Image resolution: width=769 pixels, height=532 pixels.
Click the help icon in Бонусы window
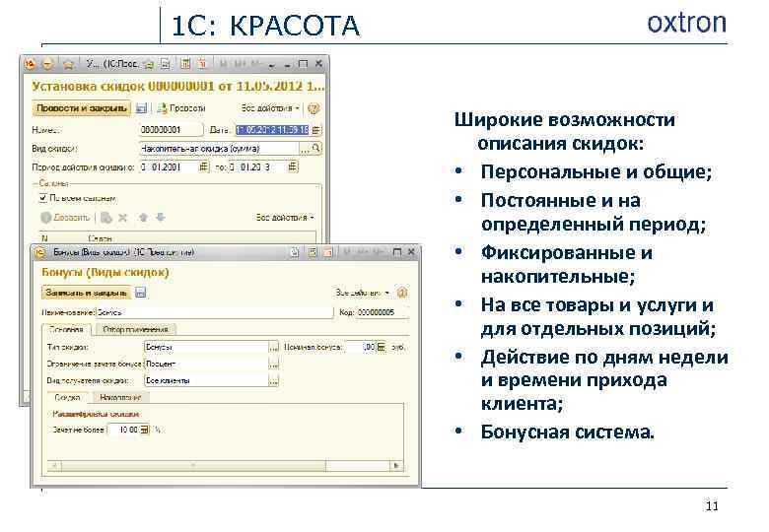(x=402, y=293)
